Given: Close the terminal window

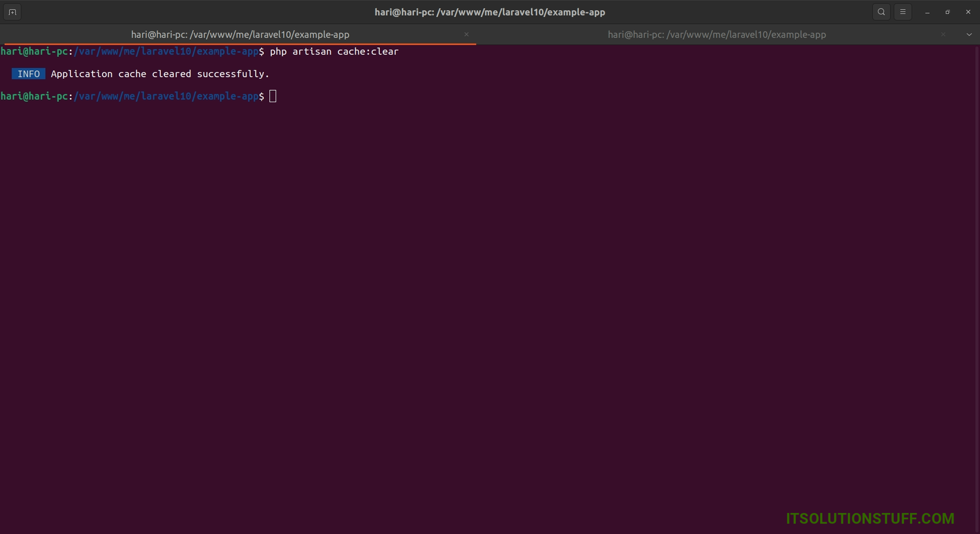Looking at the screenshot, I should click(968, 12).
